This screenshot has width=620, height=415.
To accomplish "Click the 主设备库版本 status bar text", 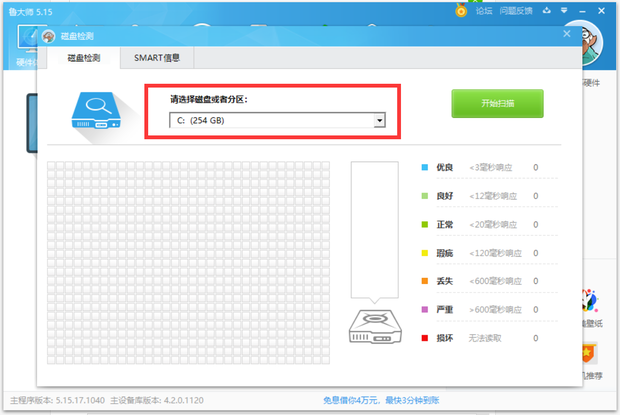I will (157, 400).
